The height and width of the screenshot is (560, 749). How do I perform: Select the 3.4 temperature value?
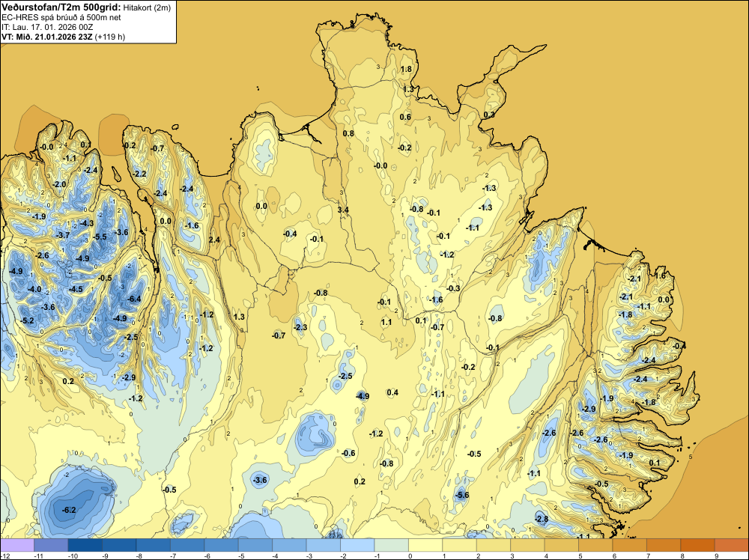click(343, 210)
